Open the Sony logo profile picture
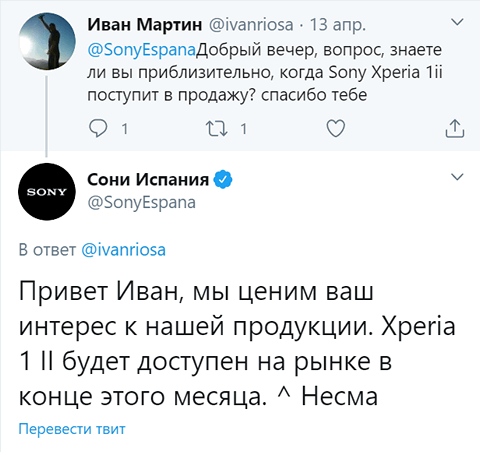 [x=47, y=192]
